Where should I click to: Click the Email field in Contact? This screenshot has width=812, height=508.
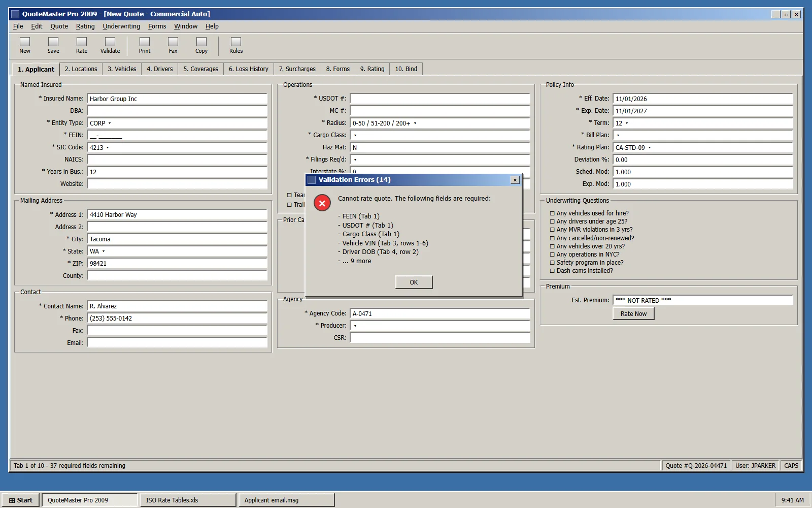point(177,343)
